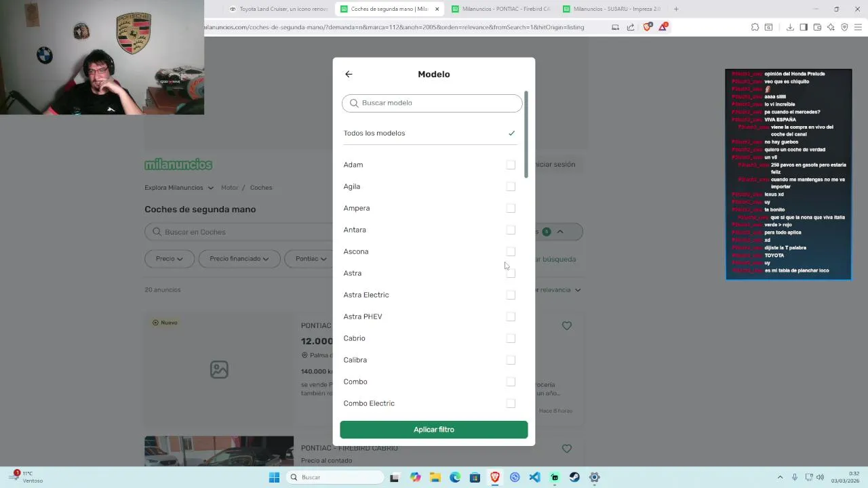
Task: Switch to Toyota Land Cruiser tab
Action: click(278, 9)
